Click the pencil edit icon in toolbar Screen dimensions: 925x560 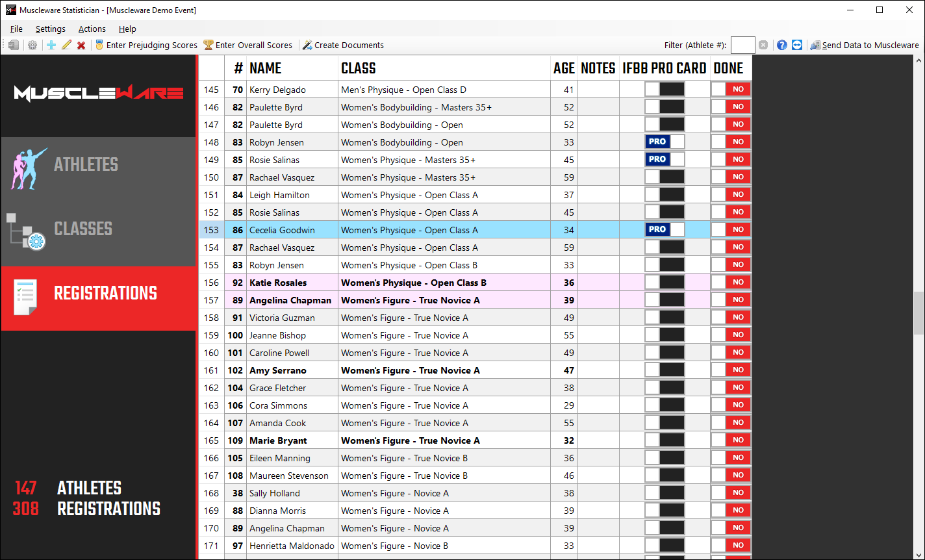point(66,45)
